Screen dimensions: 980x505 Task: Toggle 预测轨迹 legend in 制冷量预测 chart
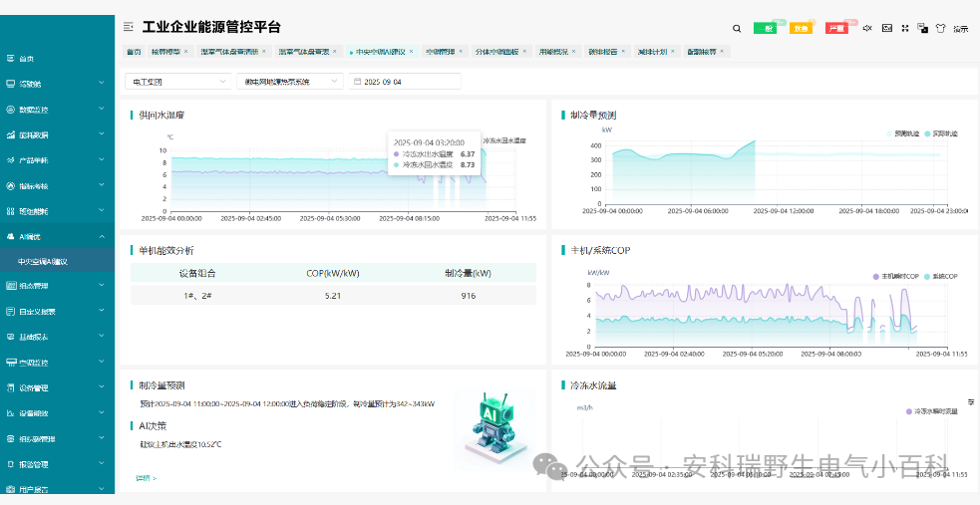(x=902, y=133)
